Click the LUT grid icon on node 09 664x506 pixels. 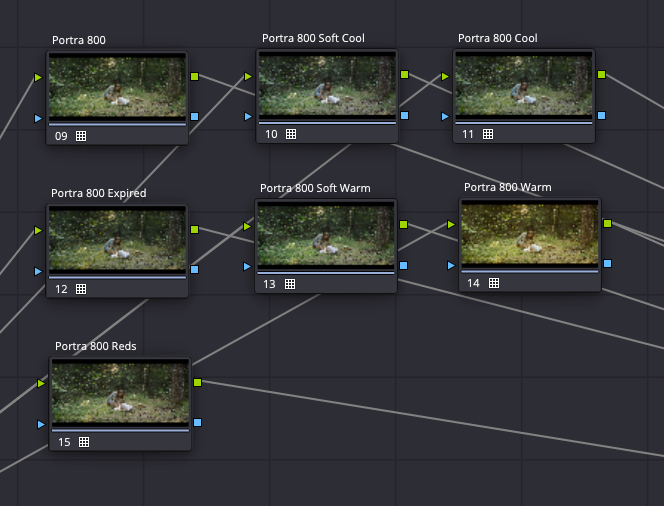click(x=81, y=135)
